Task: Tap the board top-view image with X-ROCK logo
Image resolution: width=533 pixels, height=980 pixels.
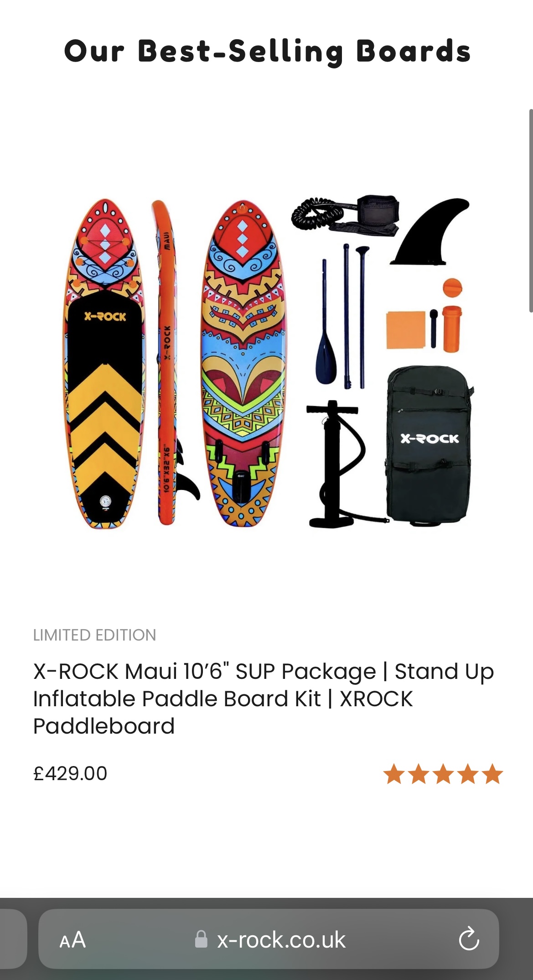Action: pyautogui.click(x=104, y=364)
